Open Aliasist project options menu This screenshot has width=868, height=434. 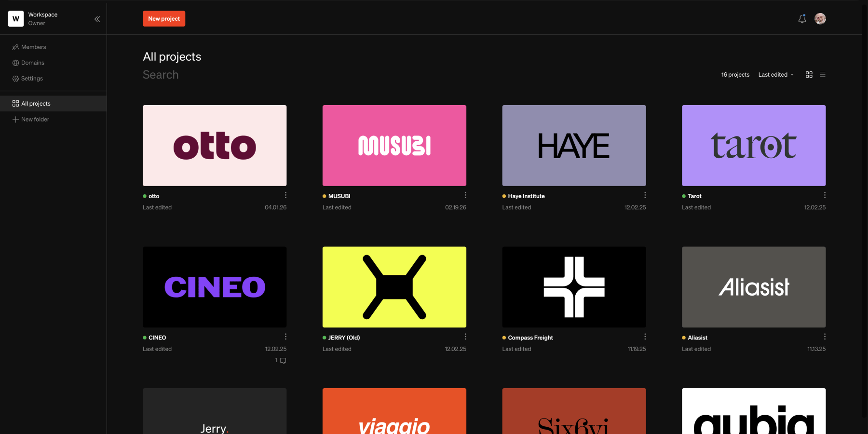[825, 337]
